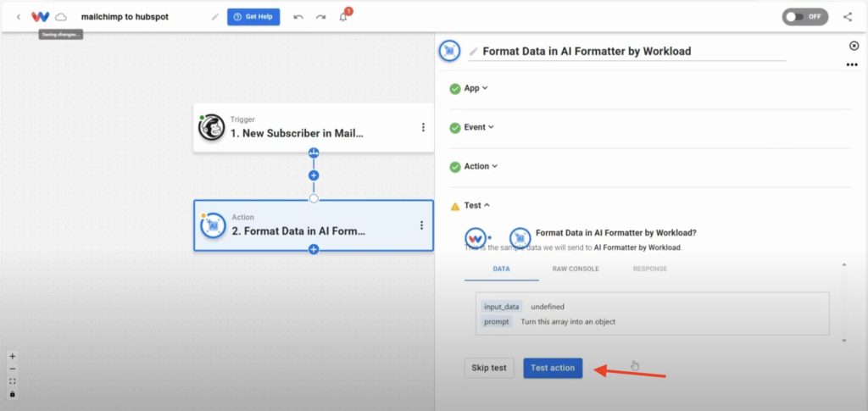Click the Skip test button
Image resolution: width=868 pixels, height=411 pixels.
click(489, 368)
